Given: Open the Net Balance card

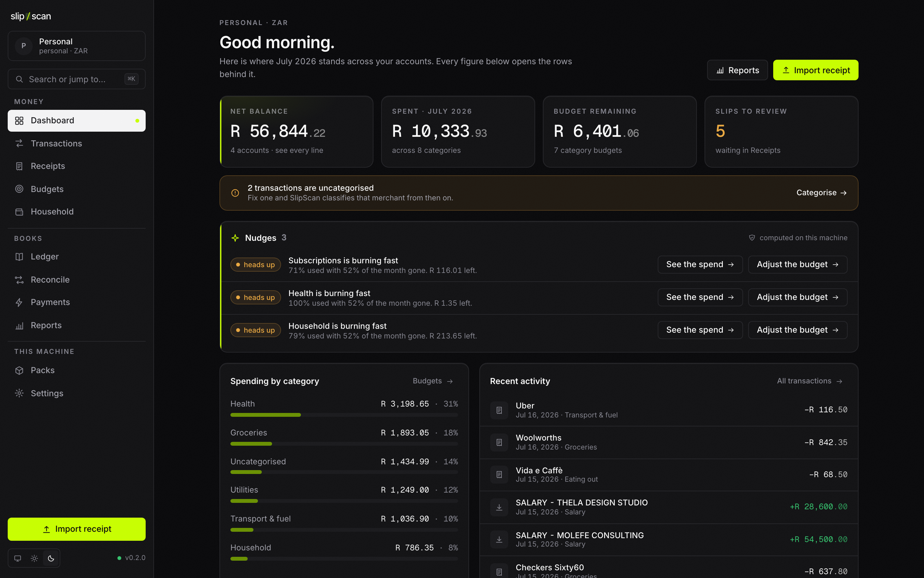Looking at the screenshot, I should (297, 132).
